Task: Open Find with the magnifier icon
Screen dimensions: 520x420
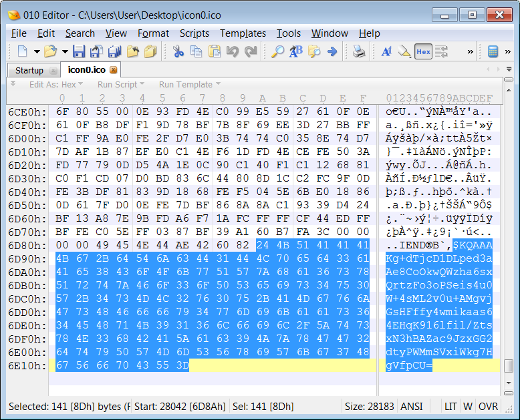Action: (x=277, y=51)
